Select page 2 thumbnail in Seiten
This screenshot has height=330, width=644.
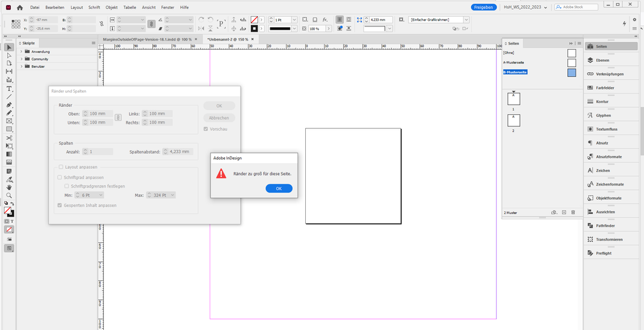coord(514,121)
